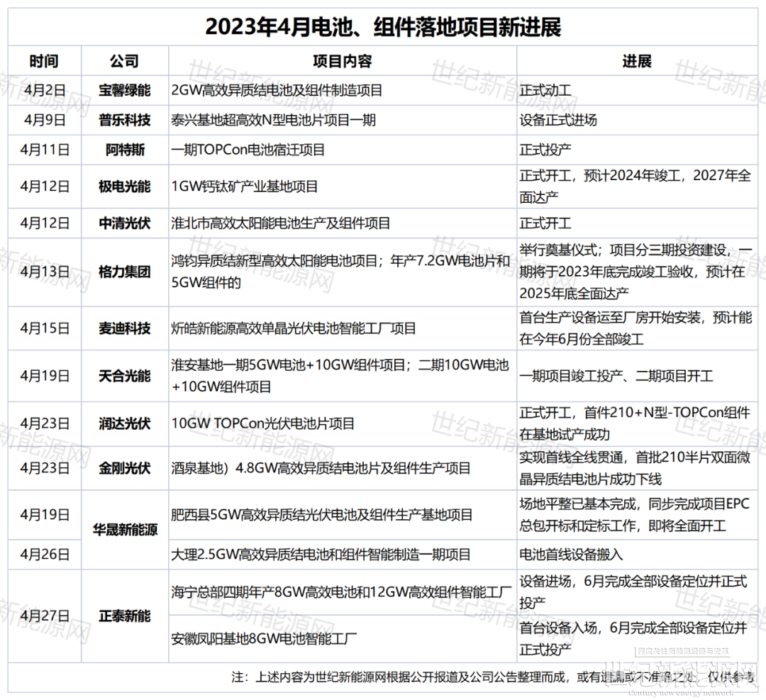Screen dimensions: 766x700
Task: Click company name "润达光伏"
Action: [125, 423]
